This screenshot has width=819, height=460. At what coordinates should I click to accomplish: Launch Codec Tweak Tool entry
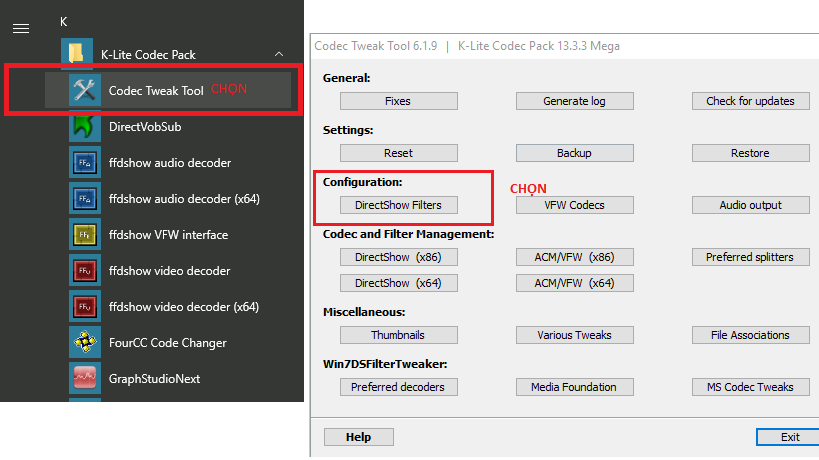[x=168, y=90]
